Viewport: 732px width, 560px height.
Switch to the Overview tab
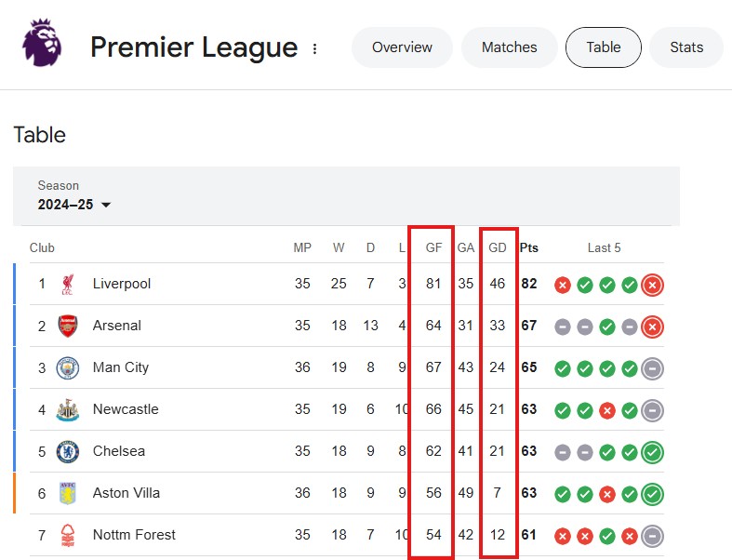tap(402, 47)
